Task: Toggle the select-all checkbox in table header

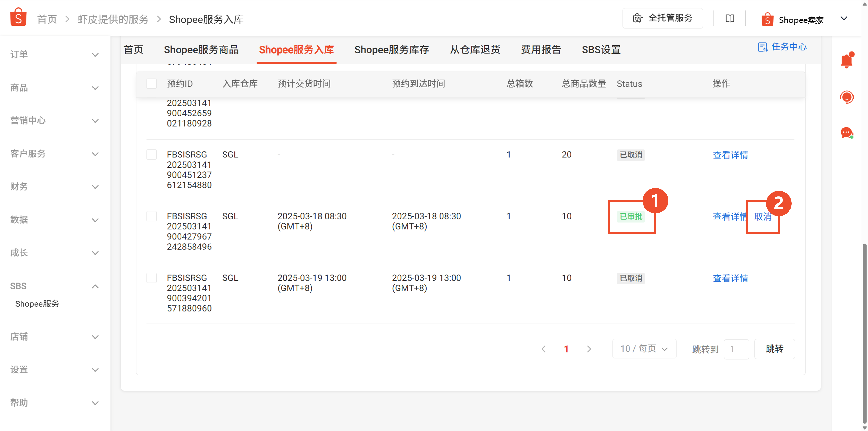Action: click(x=152, y=84)
